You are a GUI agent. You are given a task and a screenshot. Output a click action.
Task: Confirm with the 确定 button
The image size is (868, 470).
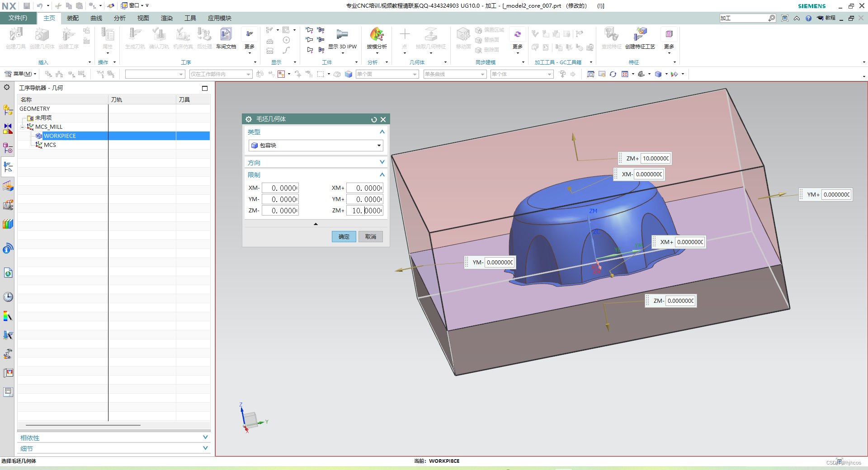(344, 237)
